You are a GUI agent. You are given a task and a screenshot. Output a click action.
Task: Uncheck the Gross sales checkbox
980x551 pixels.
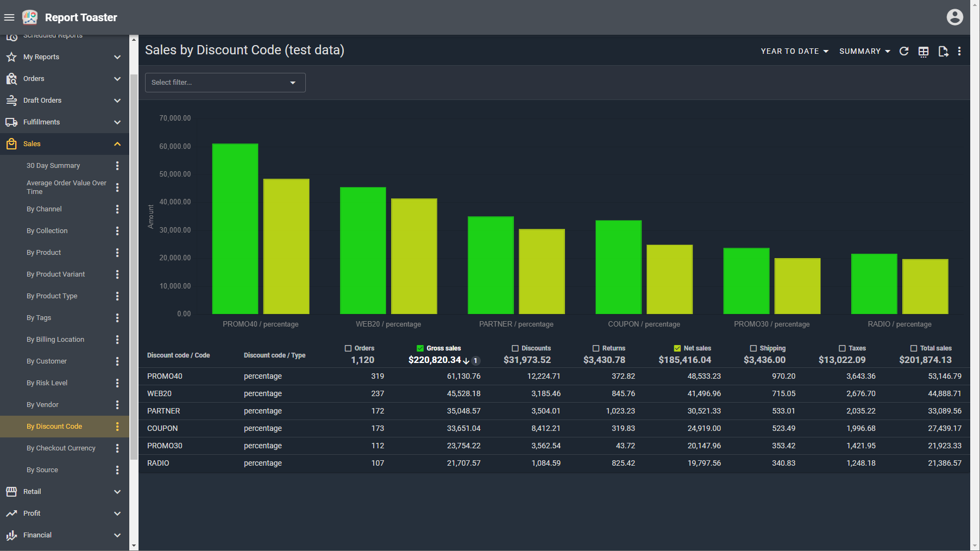420,348
